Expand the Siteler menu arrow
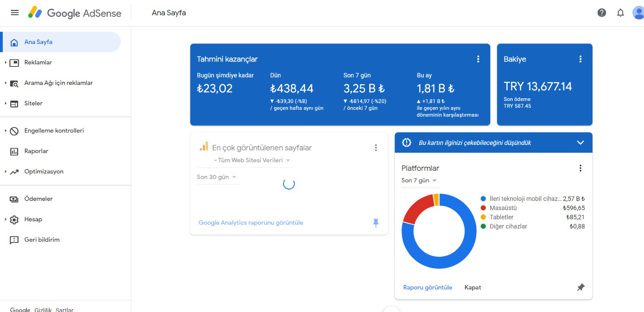This screenshot has height=312, width=644. (x=5, y=103)
